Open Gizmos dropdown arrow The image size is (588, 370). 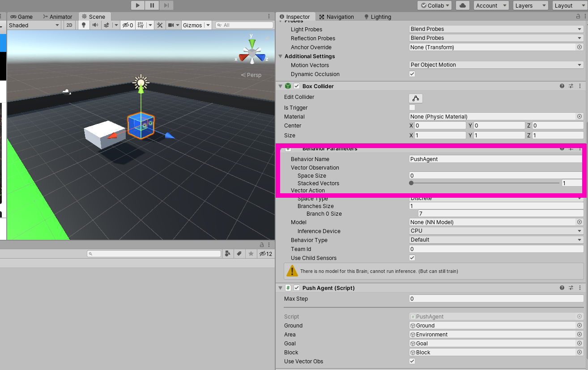[208, 25]
